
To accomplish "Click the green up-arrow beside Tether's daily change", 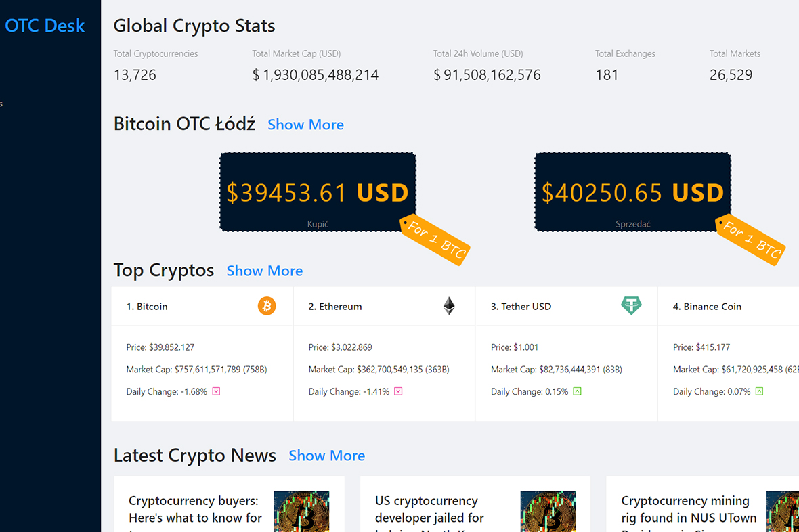I will tap(578, 391).
